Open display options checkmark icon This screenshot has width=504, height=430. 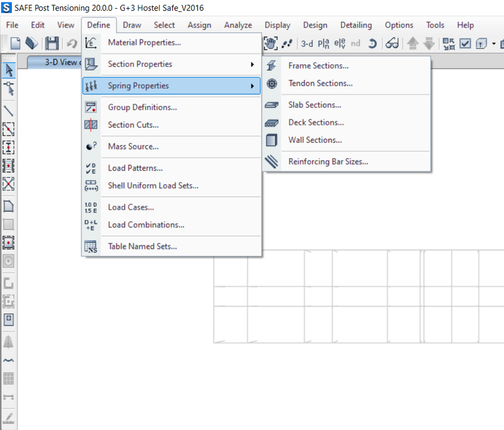coord(465,43)
